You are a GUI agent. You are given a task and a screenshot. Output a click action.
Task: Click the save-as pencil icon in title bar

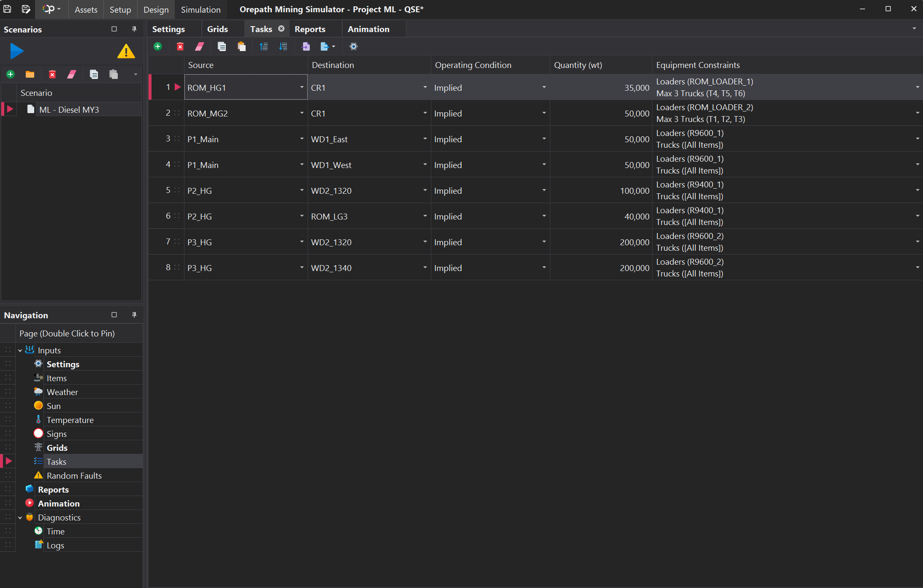tap(26, 9)
